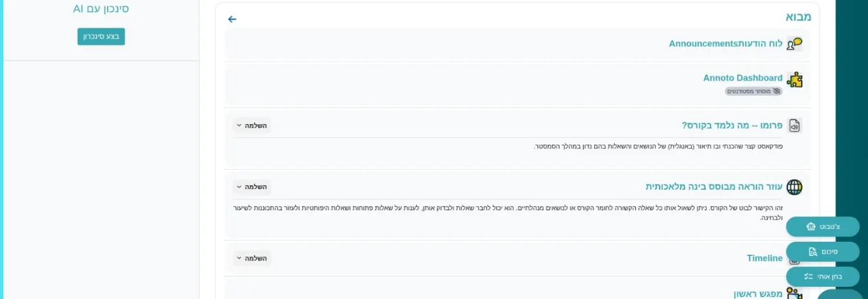Click the Announcements forum icon

pyautogui.click(x=795, y=44)
